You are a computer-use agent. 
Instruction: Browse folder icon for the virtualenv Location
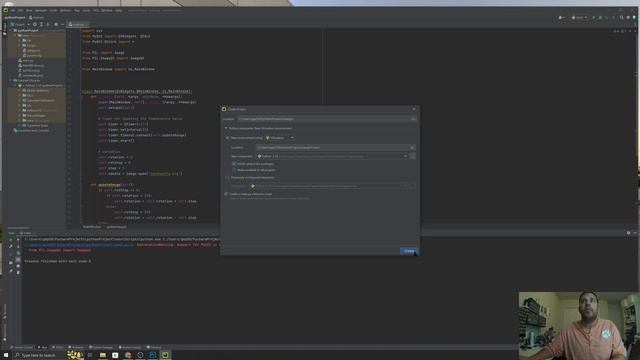412,148
